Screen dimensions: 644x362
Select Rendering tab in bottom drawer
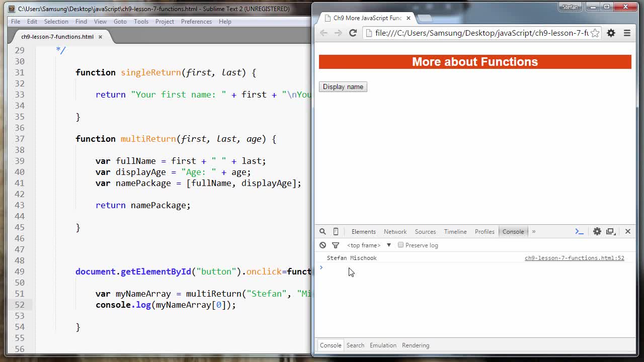coord(416,345)
